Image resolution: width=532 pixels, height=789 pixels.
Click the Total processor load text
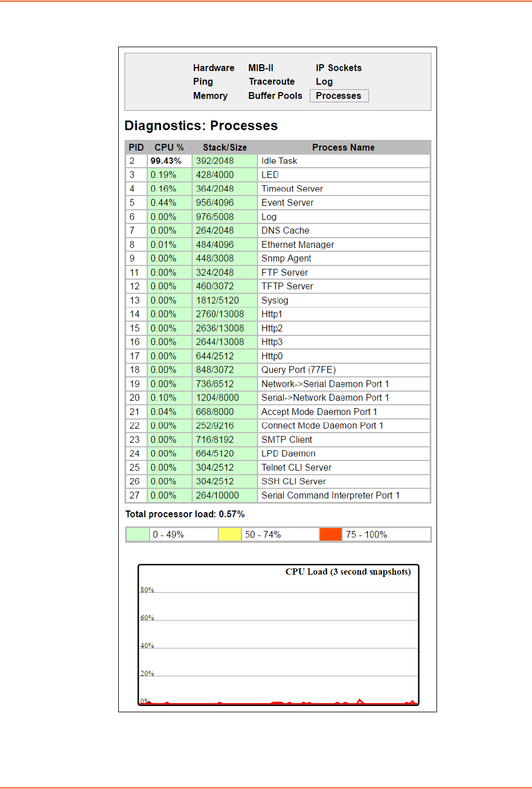[x=185, y=514]
